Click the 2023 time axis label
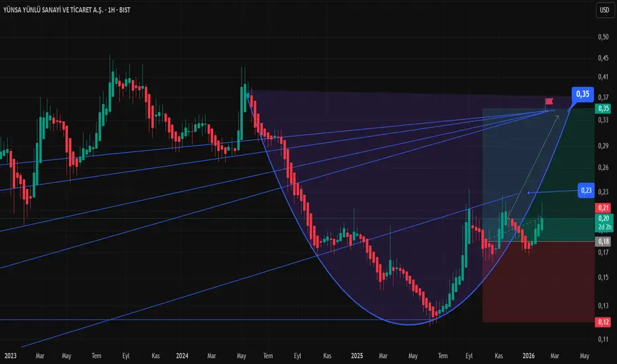The height and width of the screenshot is (364, 617). click(10, 356)
